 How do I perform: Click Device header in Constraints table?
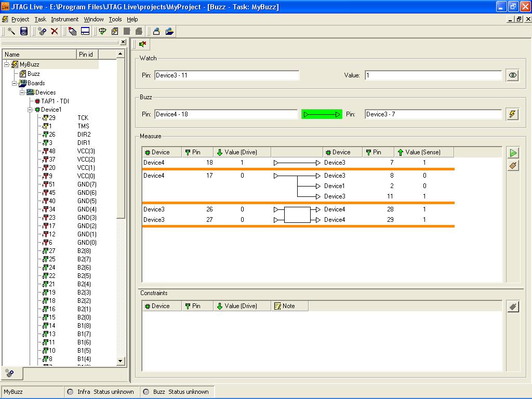(162, 306)
